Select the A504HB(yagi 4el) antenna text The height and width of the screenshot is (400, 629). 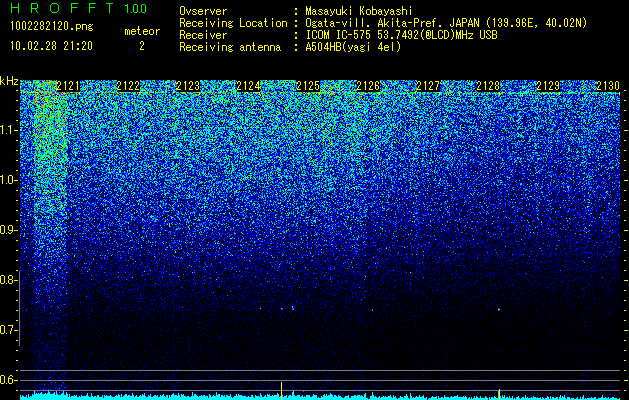coord(353,47)
